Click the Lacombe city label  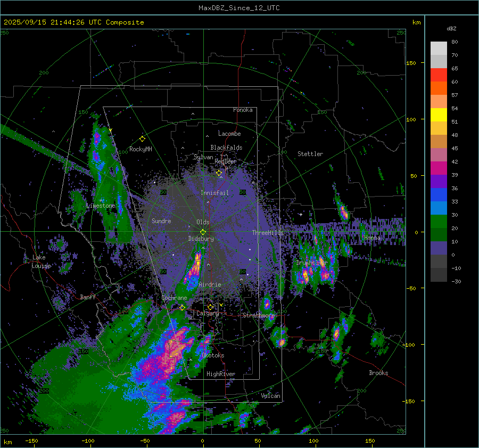(x=229, y=134)
